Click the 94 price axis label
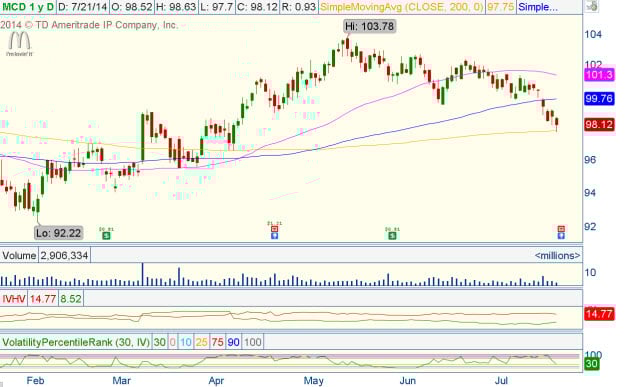This screenshot has height=387, width=625. tap(590, 193)
